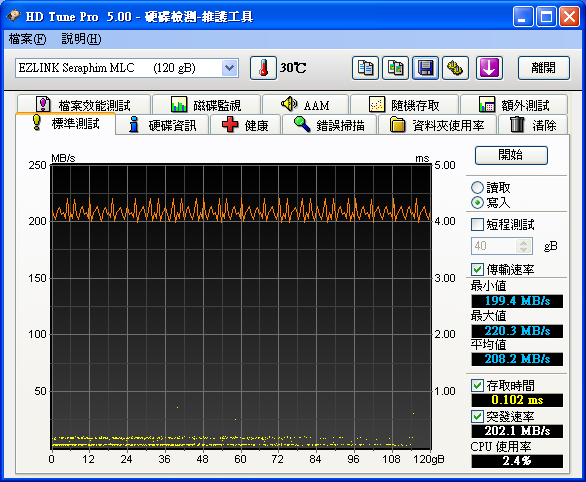Screen dimensions: 586x482
Task: Click the purple down-arrow minimize-to-tray icon
Action: point(489,68)
